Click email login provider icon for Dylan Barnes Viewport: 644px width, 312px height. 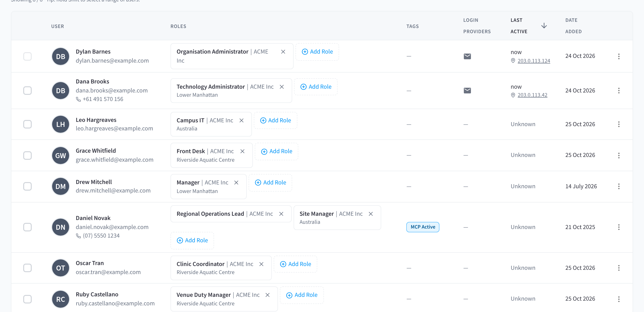(x=467, y=56)
